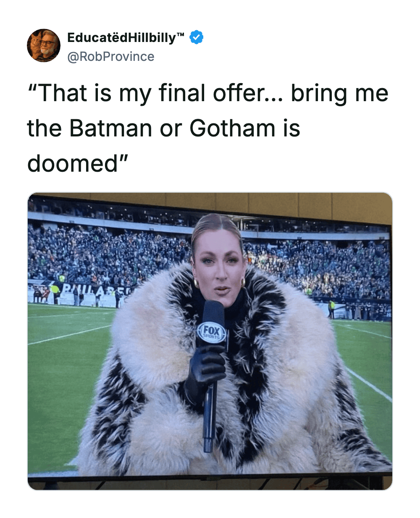The image size is (420, 518).
Task: Click the blue verified checkmark badge
Action: coord(197,37)
